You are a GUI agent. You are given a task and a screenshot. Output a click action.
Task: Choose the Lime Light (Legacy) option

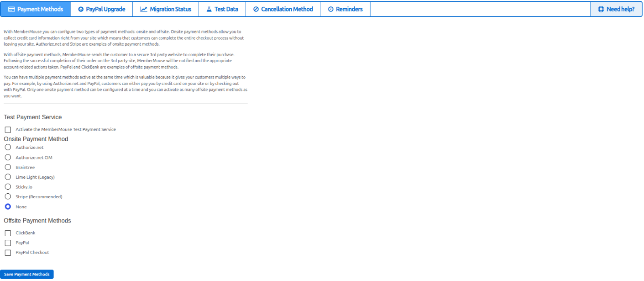8,177
